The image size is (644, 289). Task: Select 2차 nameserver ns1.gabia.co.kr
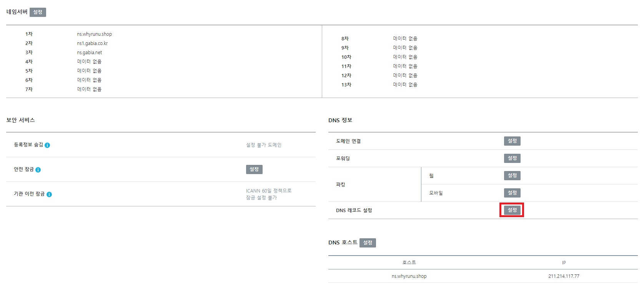point(92,43)
